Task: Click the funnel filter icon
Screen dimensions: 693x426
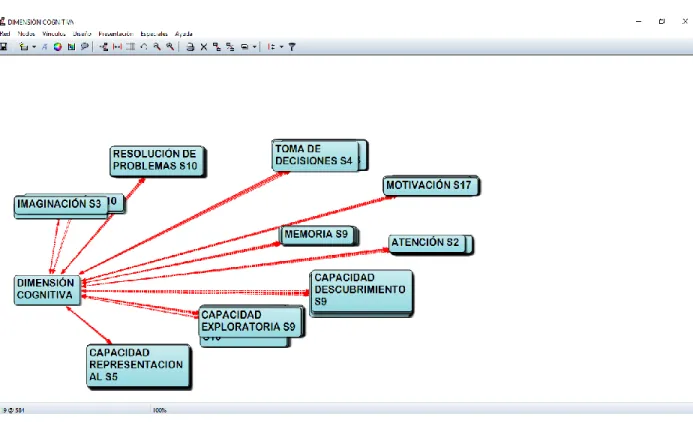Action: pos(292,46)
